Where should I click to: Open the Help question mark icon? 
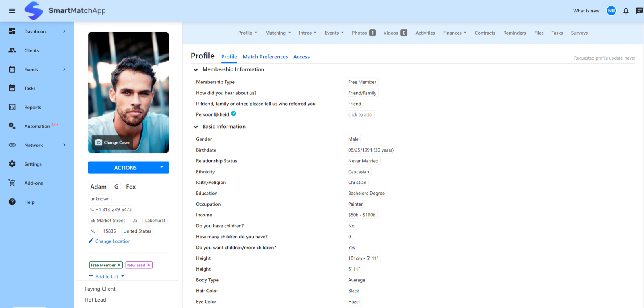12,202
